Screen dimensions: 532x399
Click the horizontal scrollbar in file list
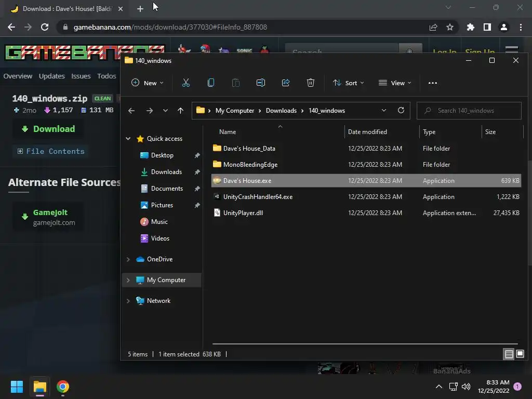point(365,344)
